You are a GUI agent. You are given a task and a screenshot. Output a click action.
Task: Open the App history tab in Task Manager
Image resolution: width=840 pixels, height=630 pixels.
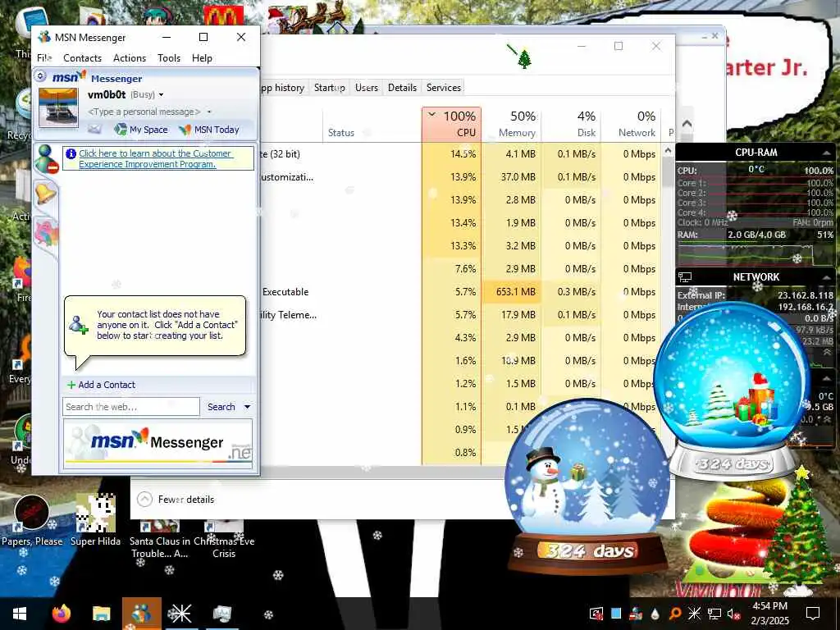[283, 87]
